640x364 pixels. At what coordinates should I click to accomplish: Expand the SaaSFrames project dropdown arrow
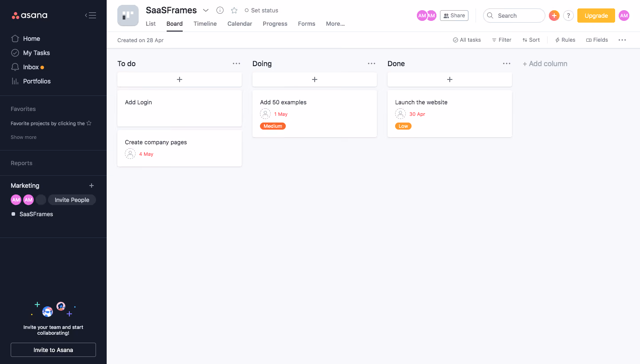click(x=206, y=10)
